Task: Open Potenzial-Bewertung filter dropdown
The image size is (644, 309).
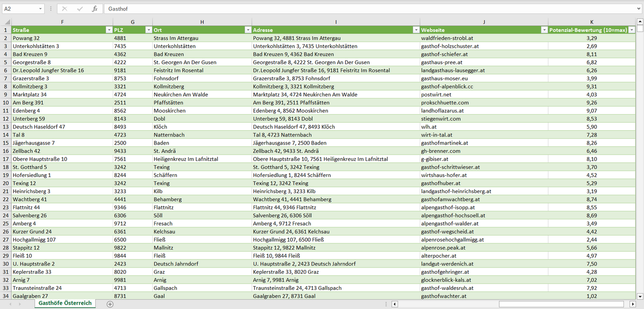Action: tap(631, 30)
